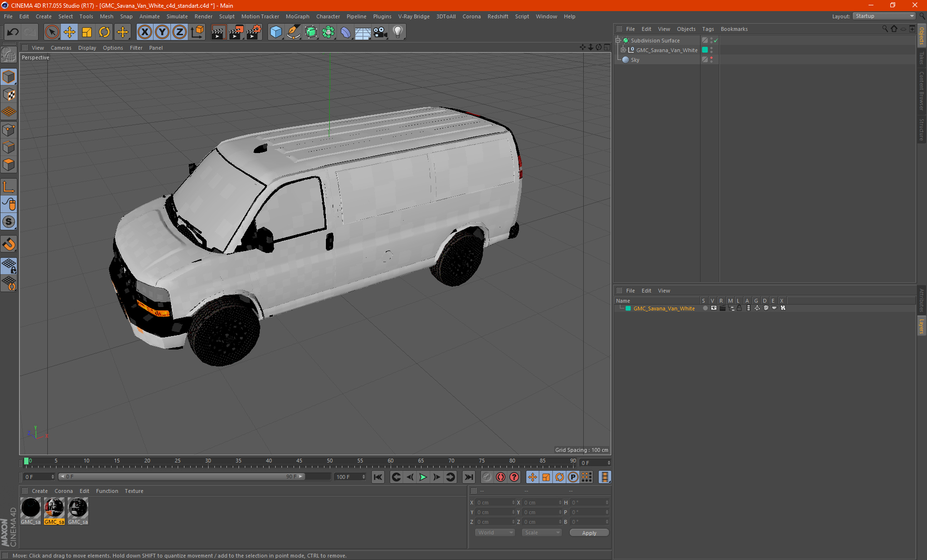Add a Subdivision Surface generator
This screenshot has height=560, width=927.
tap(311, 32)
